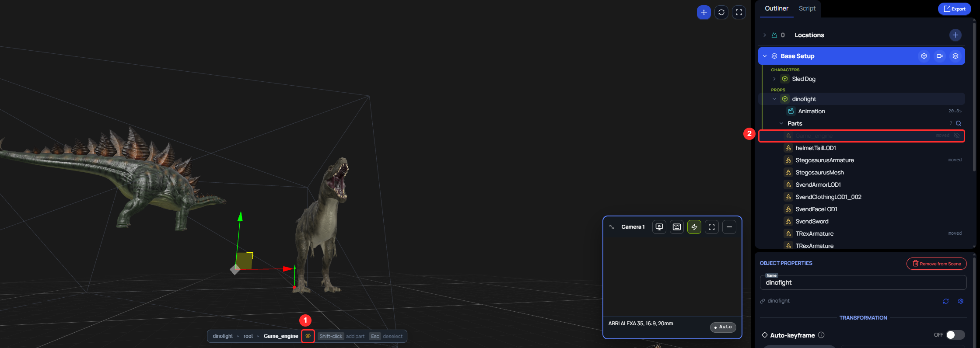Add a new location with plus button
This screenshot has height=348, width=980.
pos(955,35)
